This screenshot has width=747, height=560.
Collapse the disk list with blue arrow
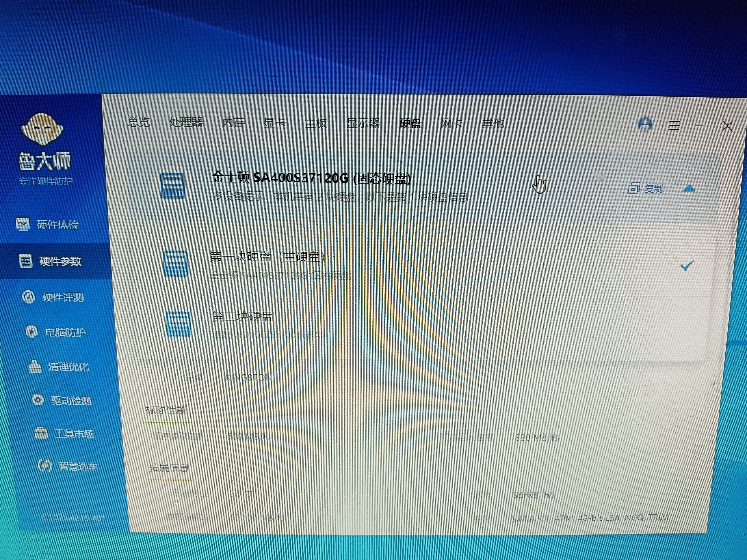click(x=689, y=188)
